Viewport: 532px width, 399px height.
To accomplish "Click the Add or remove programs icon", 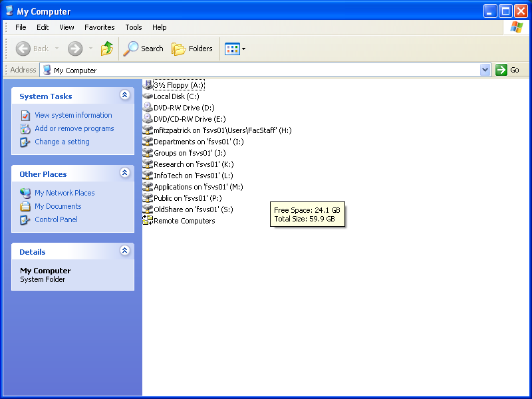I will click(25, 128).
